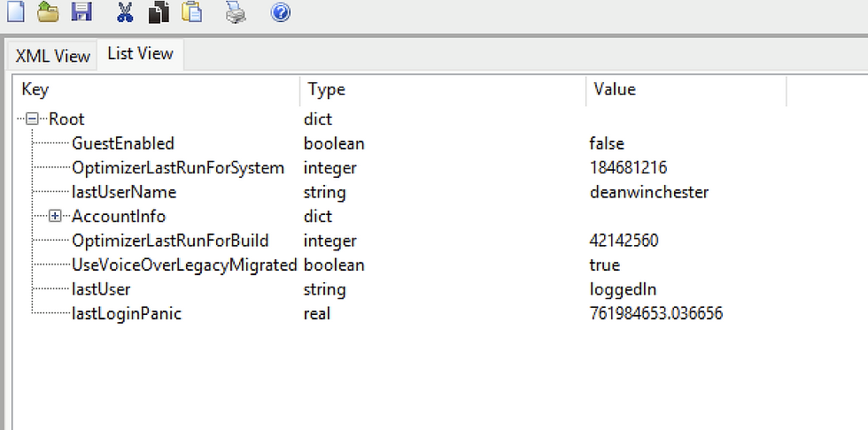
Task: Click the Save floppy disk icon
Action: (81, 11)
